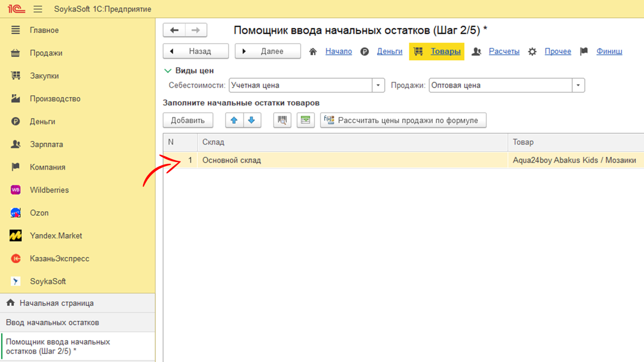Click the Продажи price type field
The image size is (644, 362).
tap(500, 85)
